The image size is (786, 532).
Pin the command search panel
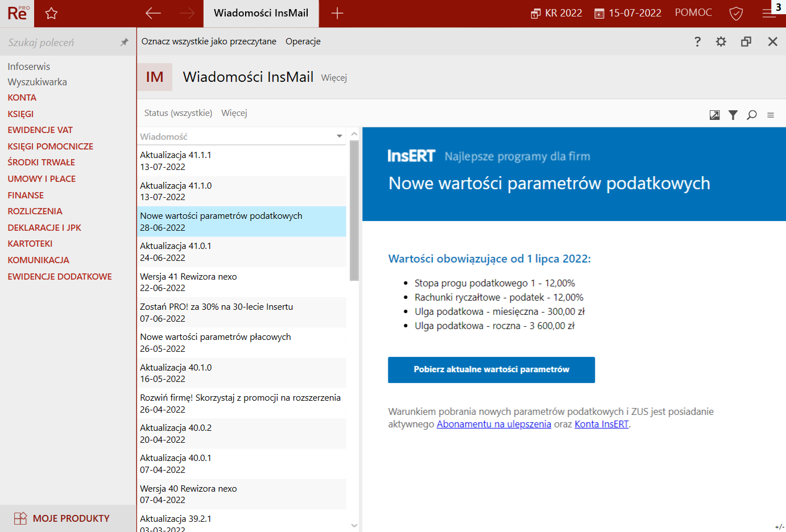124,42
